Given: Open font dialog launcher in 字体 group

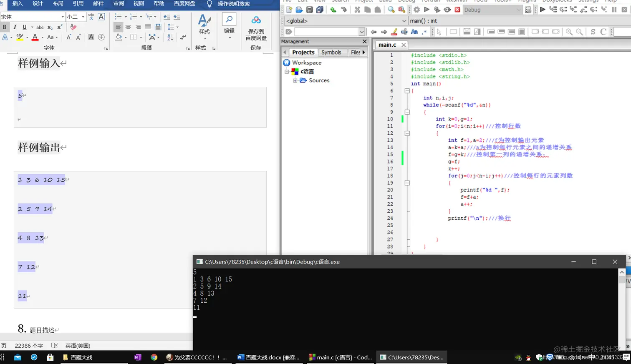Looking at the screenshot, I should (x=106, y=48).
